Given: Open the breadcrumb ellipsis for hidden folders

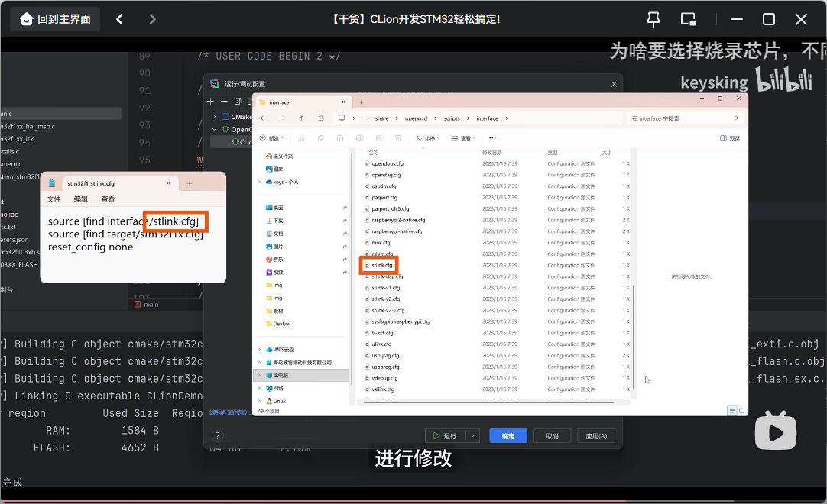Looking at the screenshot, I should tap(365, 118).
